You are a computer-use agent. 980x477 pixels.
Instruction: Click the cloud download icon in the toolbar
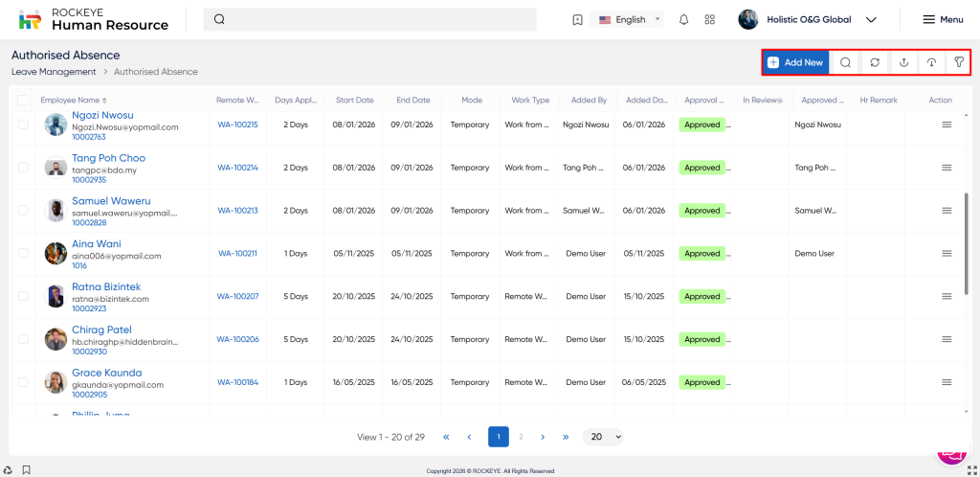coord(930,62)
